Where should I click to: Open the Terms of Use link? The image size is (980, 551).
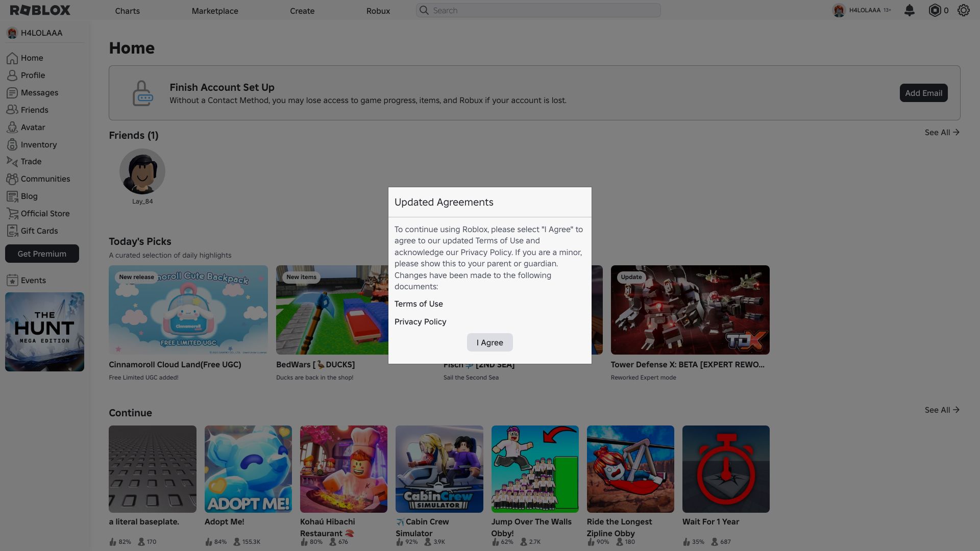click(419, 304)
